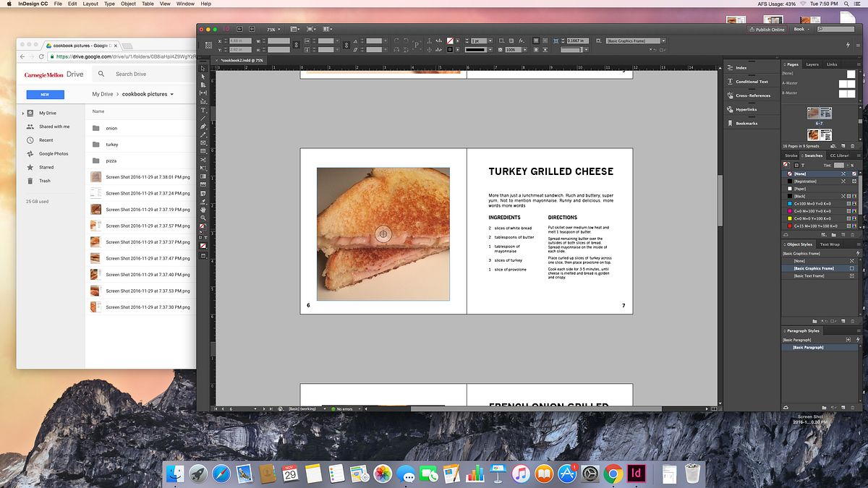Click the NEW button in Google Drive
This screenshot has width=868, height=488.
click(45, 95)
